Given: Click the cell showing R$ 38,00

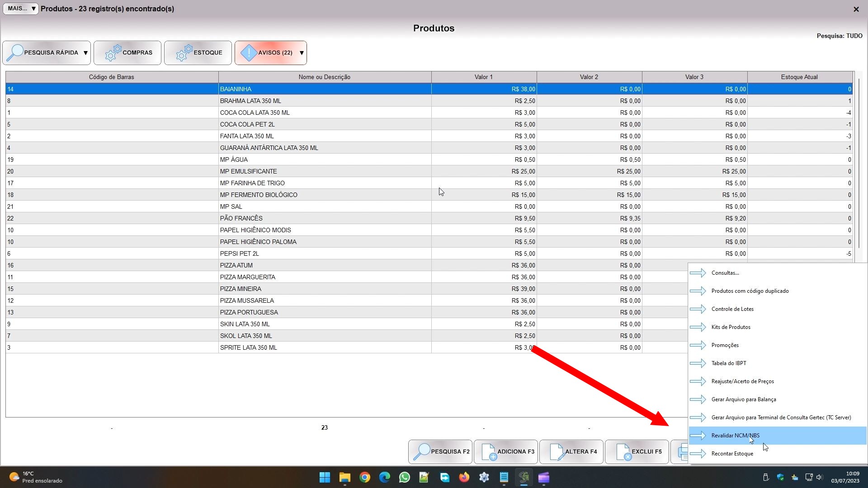Looking at the screenshot, I should click(x=484, y=89).
